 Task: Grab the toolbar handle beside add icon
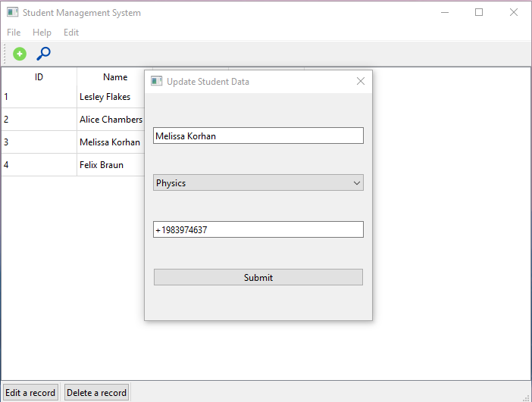click(5, 54)
